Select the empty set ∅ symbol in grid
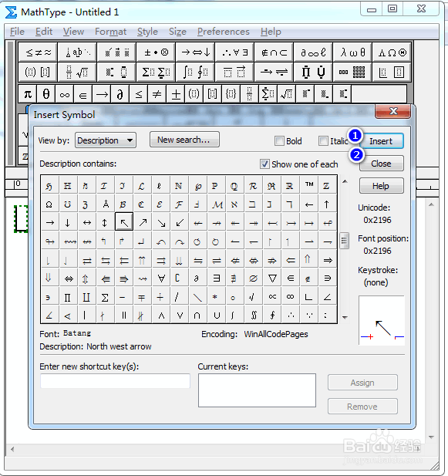This screenshot has width=448, height=476. click(254, 279)
